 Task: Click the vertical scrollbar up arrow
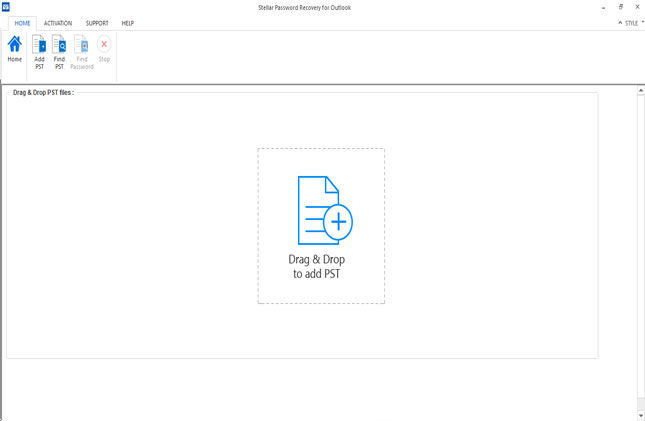641,90
